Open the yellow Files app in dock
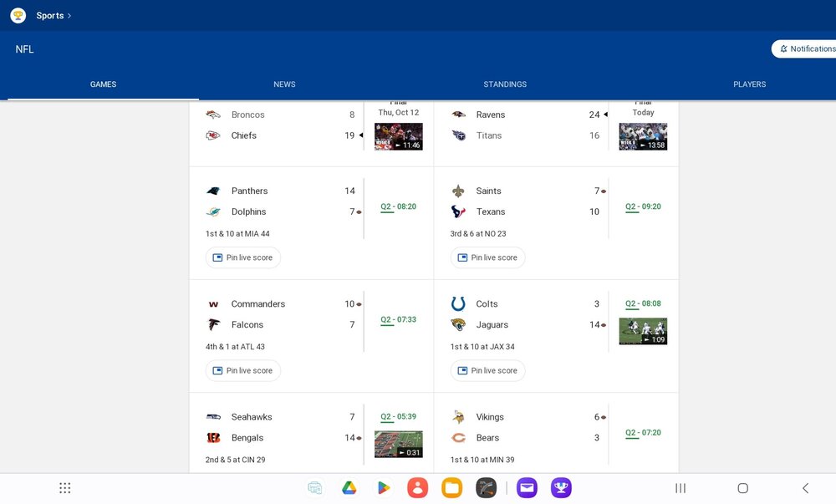This screenshot has width=836, height=504. click(451, 488)
